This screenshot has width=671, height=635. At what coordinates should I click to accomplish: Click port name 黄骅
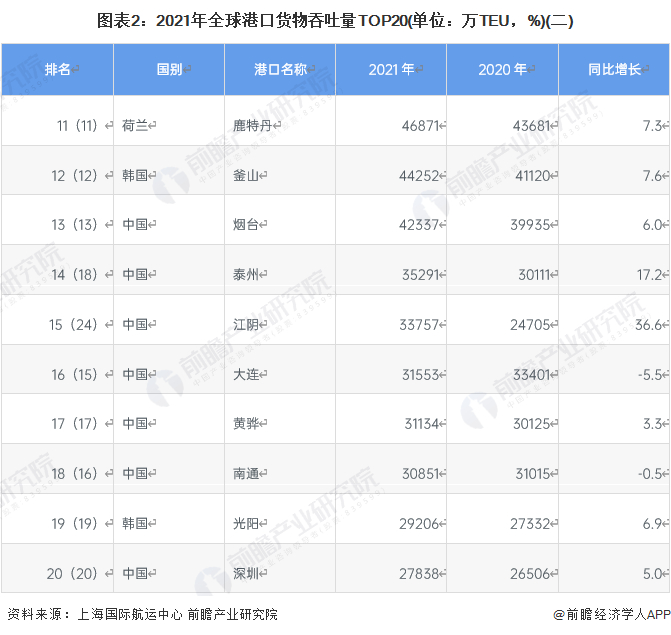click(246, 424)
